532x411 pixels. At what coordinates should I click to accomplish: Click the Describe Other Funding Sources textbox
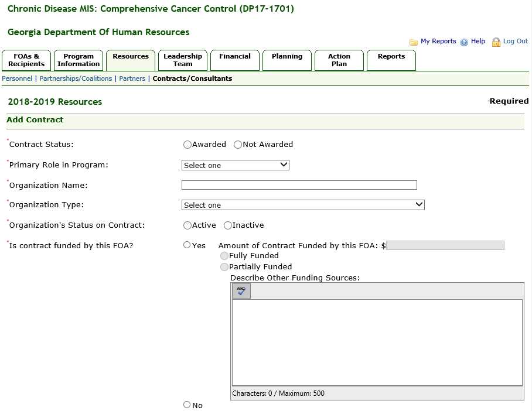pyautogui.click(x=377, y=342)
